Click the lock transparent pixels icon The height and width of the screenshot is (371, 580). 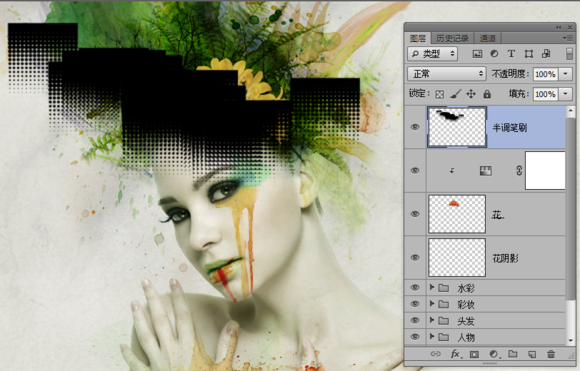pos(439,94)
